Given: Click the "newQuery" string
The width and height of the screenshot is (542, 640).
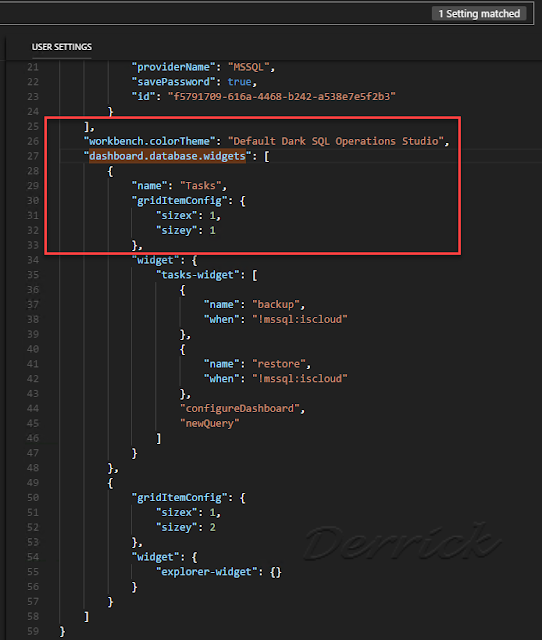Looking at the screenshot, I should 209,423.
